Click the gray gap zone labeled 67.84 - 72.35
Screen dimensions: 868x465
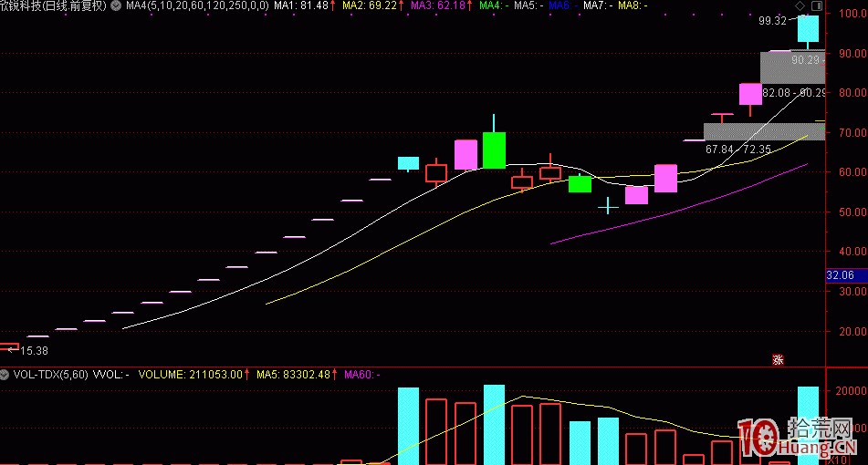click(763, 131)
